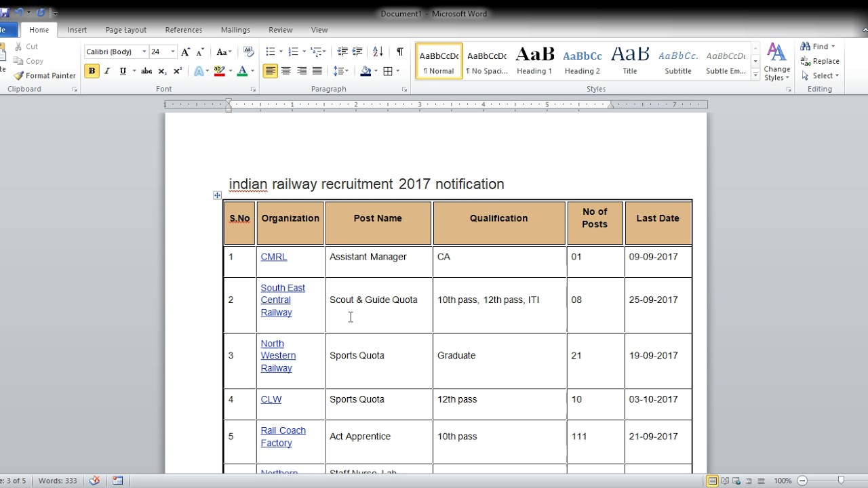868x488 pixels.
Task: Select Center alignment
Action: pyautogui.click(x=286, y=71)
